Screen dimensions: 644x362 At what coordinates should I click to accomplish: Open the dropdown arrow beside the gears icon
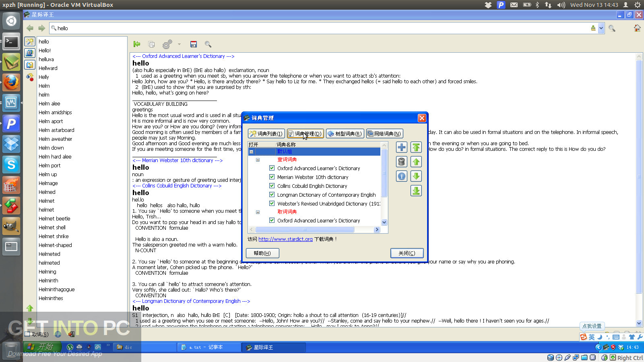pyautogui.click(x=179, y=44)
